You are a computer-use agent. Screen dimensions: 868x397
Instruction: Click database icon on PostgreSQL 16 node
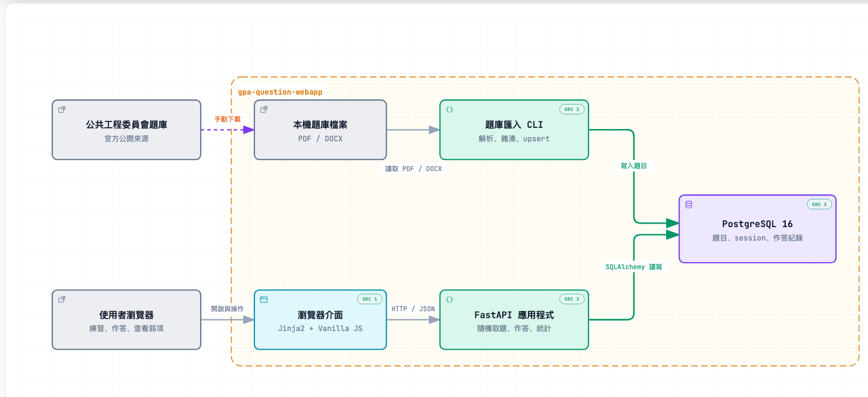tap(689, 204)
